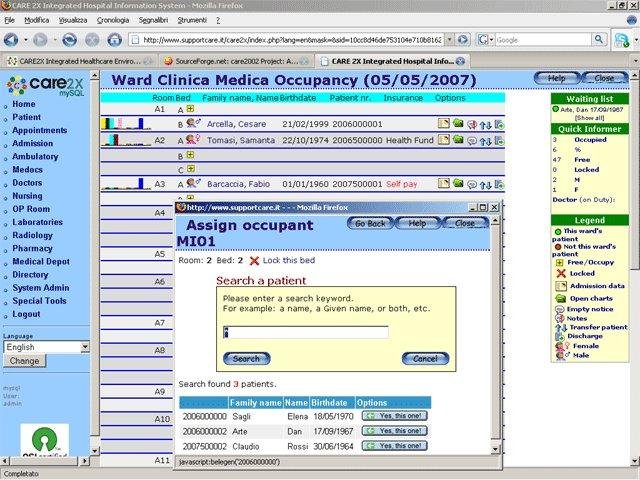
Task: Occupy free bed B in room A2
Action: pyautogui.click(x=190, y=155)
